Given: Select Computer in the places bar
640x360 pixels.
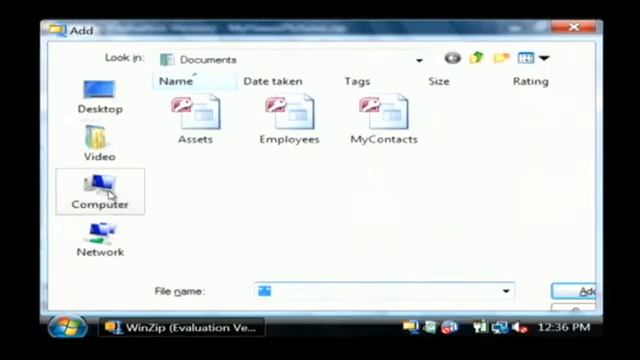Looking at the screenshot, I should (x=100, y=191).
